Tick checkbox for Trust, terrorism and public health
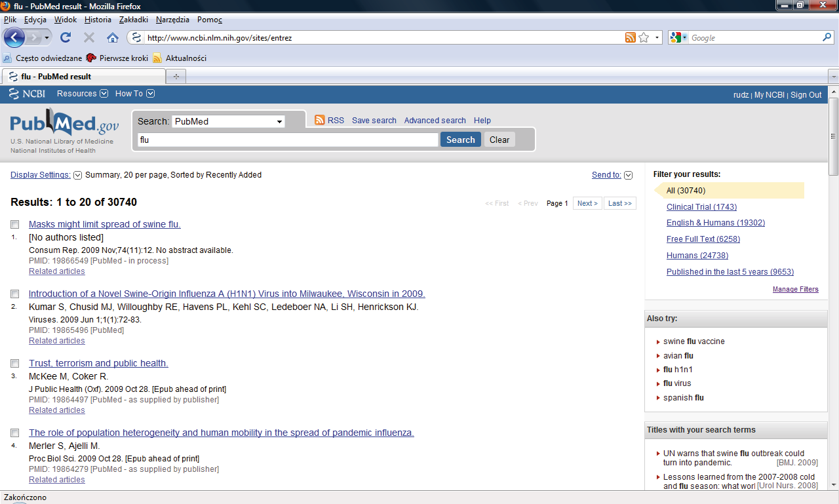 14,364
